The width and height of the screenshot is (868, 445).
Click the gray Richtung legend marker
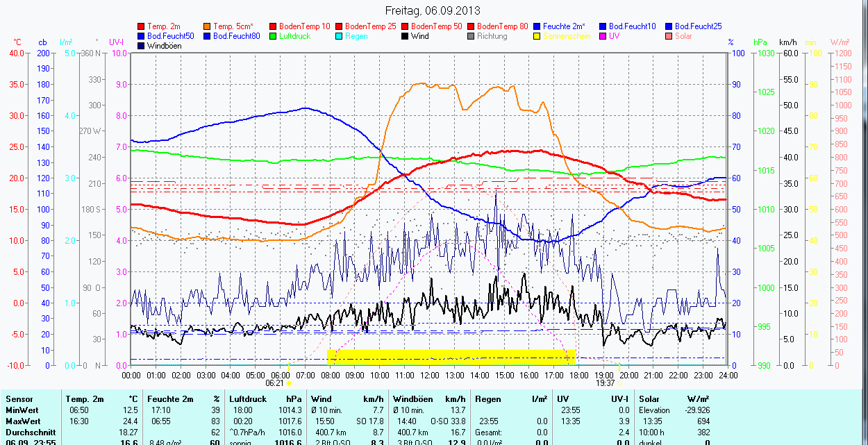pyautogui.click(x=471, y=36)
